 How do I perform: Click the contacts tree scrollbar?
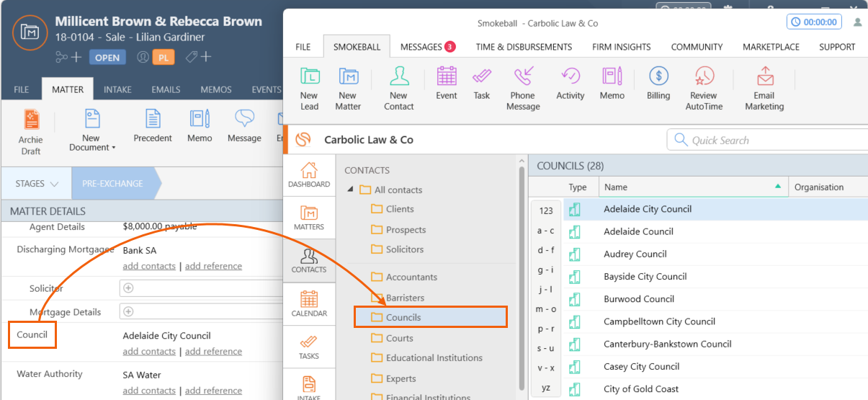point(522,277)
